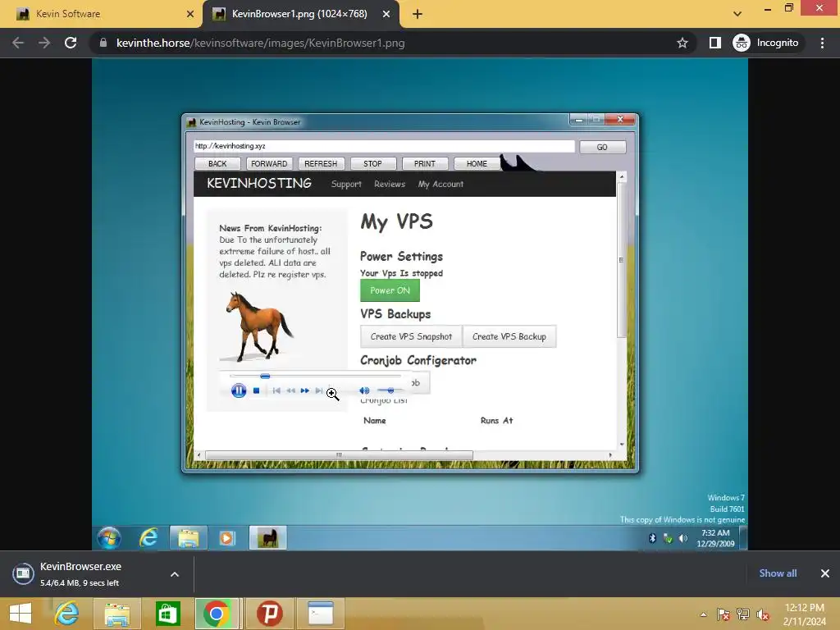The image size is (840, 630).
Task: Select the KevinBrowser1.png tab
Action: tap(300, 14)
